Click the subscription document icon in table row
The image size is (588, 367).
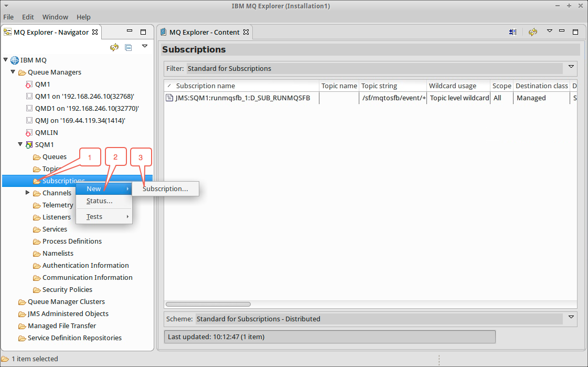pos(169,98)
